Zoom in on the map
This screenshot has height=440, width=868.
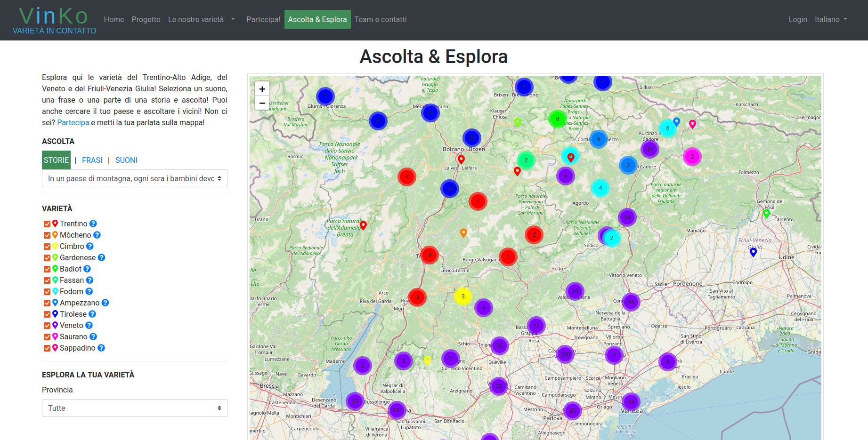pos(262,89)
